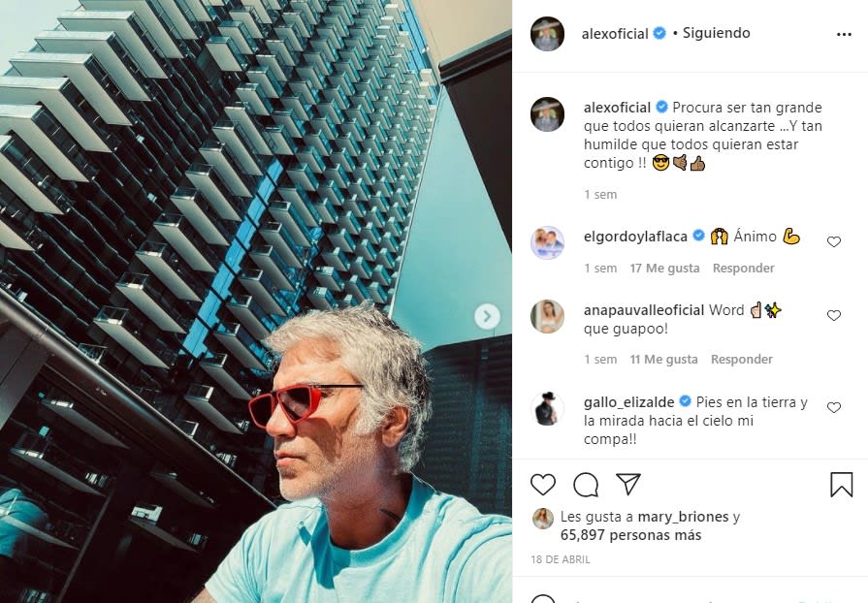The height and width of the screenshot is (603, 868).
Task: Open mary_briones profile from likes
Action: (x=683, y=517)
